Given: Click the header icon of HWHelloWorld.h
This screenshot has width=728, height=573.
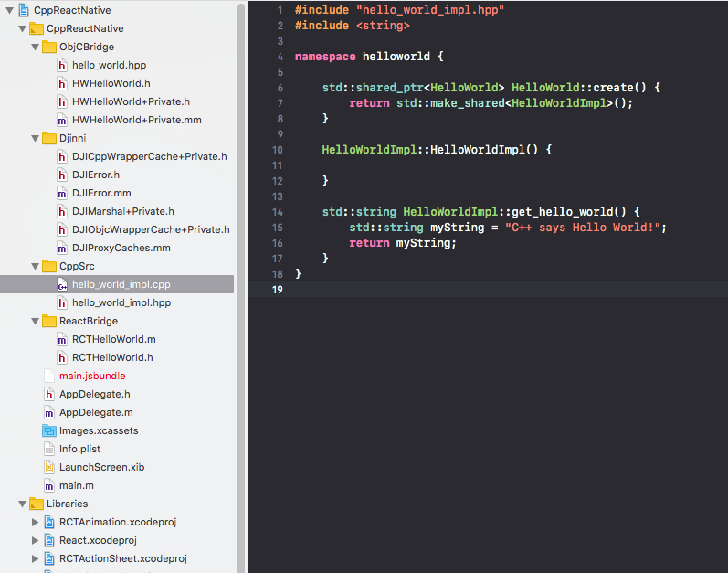Looking at the screenshot, I should pyautogui.click(x=62, y=83).
